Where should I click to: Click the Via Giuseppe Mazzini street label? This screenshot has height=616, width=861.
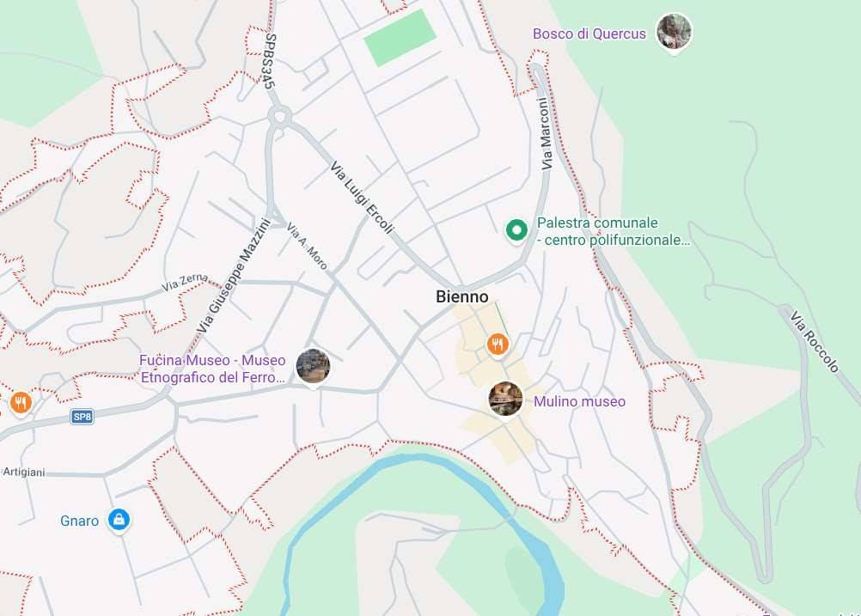234,276
